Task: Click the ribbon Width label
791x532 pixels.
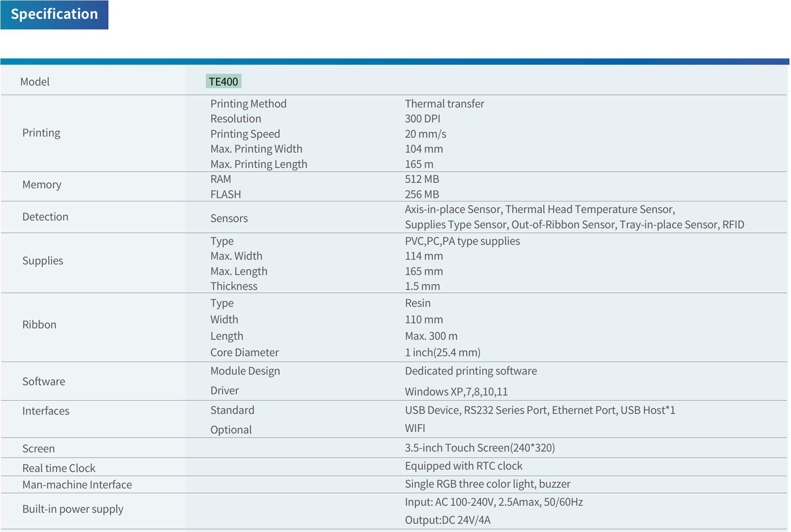Action: click(224, 319)
